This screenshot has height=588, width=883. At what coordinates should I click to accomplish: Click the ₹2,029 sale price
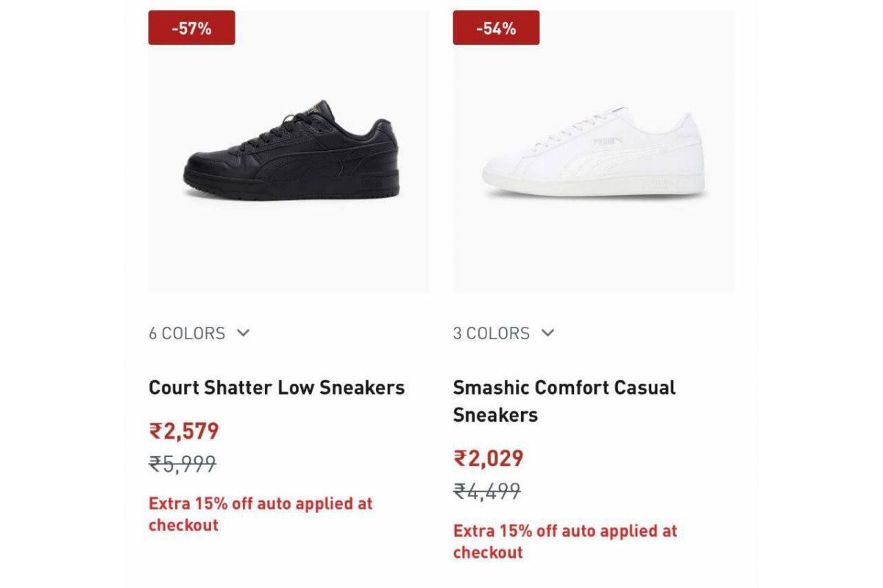[489, 458]
